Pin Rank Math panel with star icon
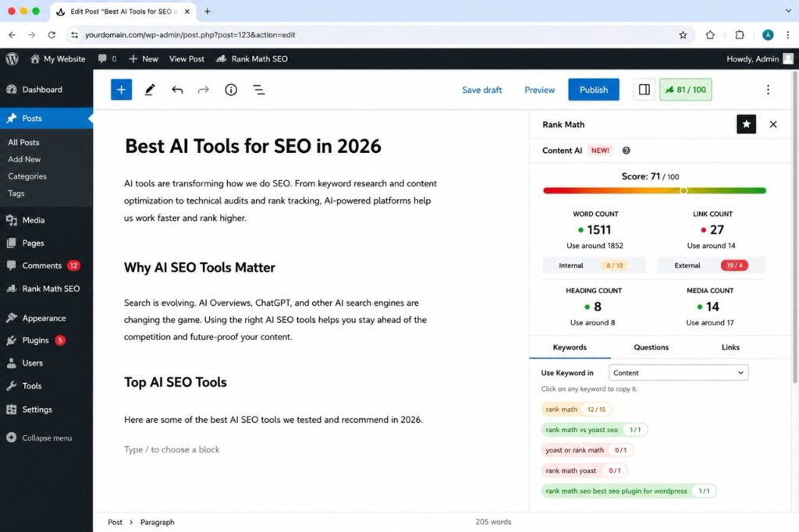 coord(746,124)
